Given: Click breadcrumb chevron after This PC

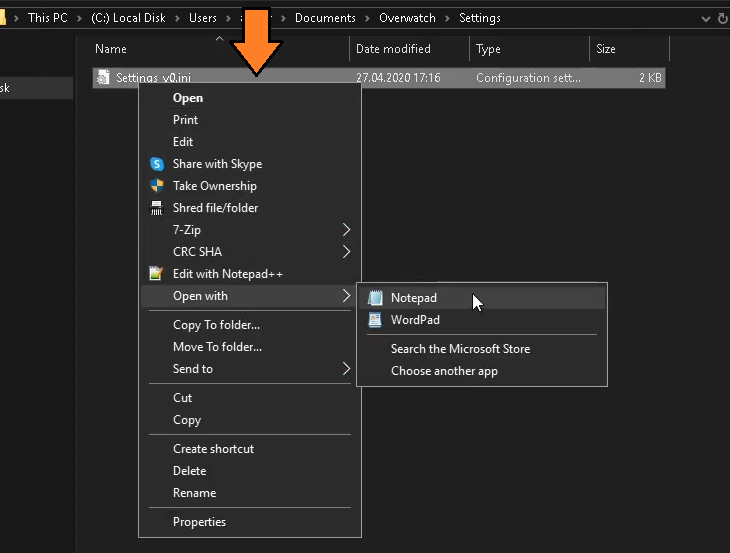Looking at the screenshot, I should [80, 18].
